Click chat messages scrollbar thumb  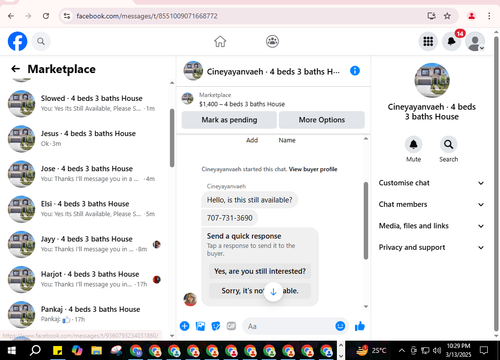point(366,220)
